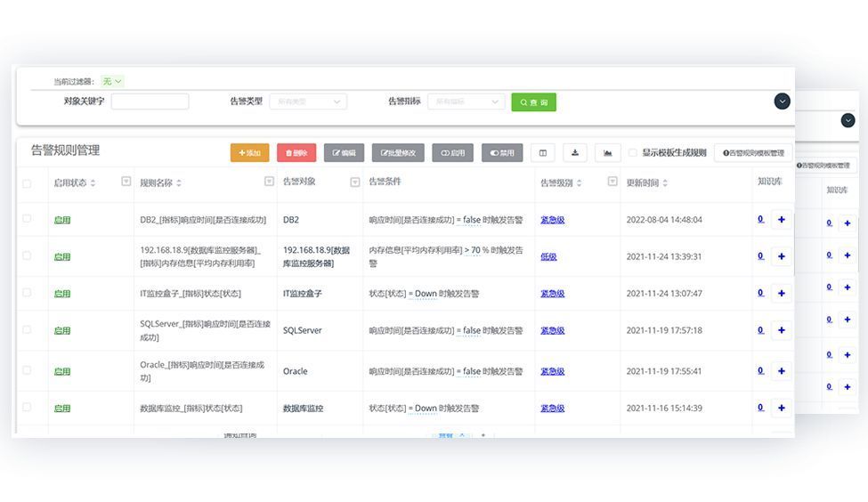Click the 告警规则管理 panel title
This screenshot has width=868, height=502.
click(65, 150)
